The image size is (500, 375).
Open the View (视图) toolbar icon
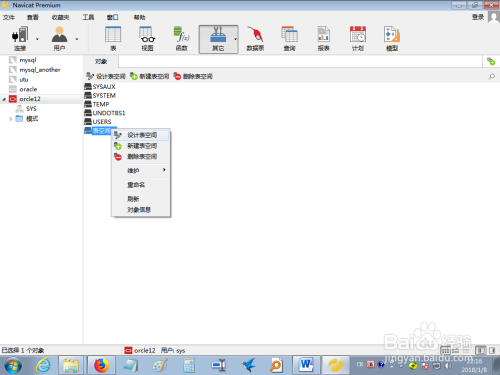point(147,38)
